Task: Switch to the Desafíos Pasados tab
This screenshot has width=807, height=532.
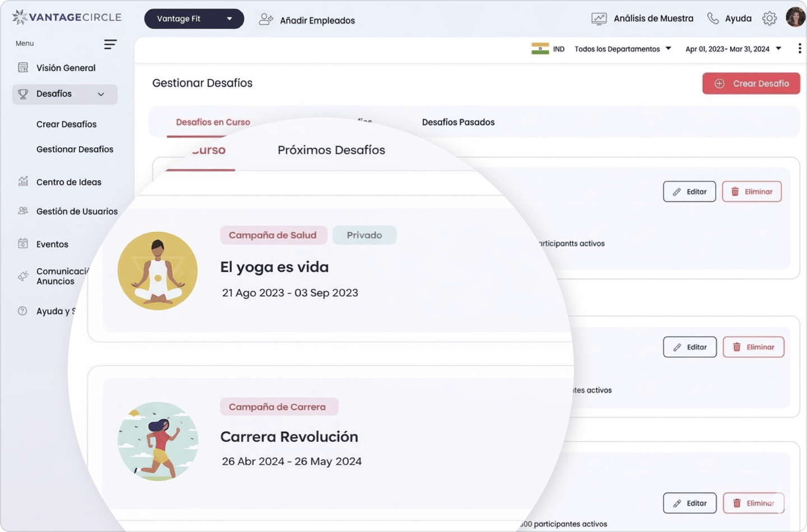Action: coord(458,122)
